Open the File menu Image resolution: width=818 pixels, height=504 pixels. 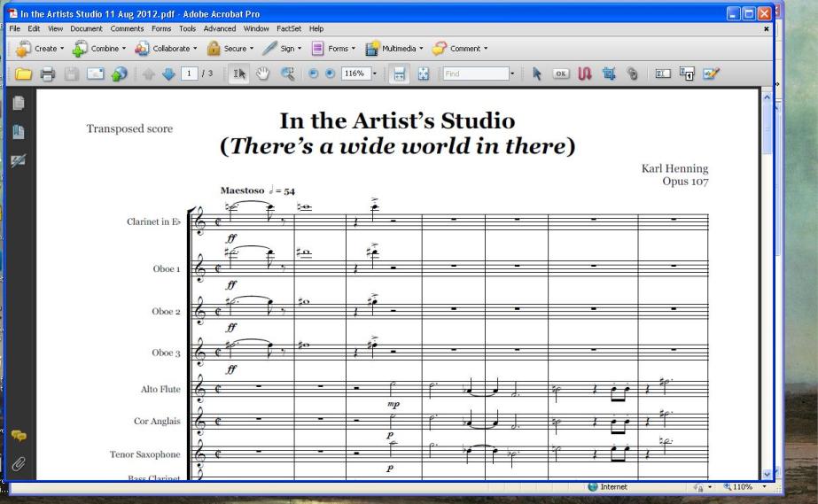14,28
